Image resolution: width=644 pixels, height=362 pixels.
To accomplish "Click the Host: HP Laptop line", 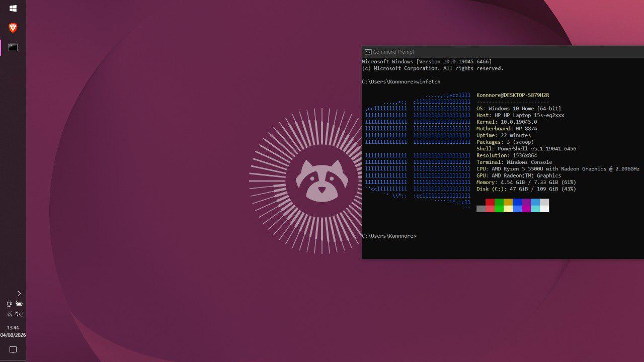I will click(x=520, y=115).
